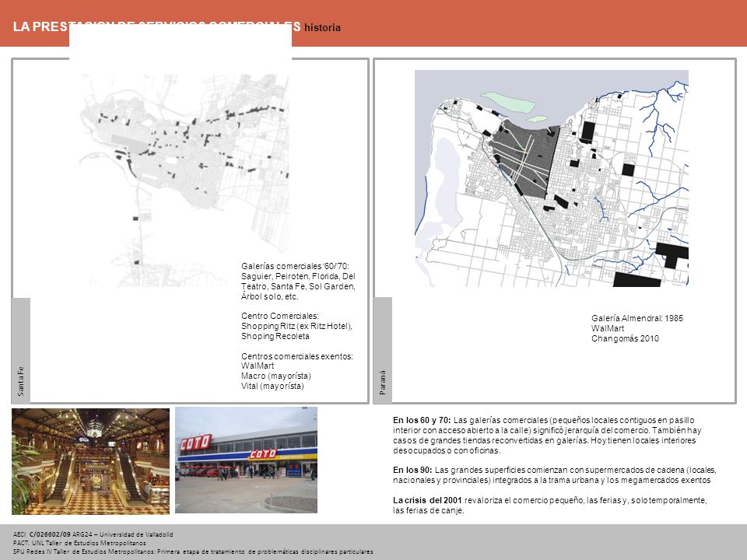This screenshot has height=560, width=747.
Task: Click 'desocupados o con oficinas.' line
Action: (x=447, y=450)
